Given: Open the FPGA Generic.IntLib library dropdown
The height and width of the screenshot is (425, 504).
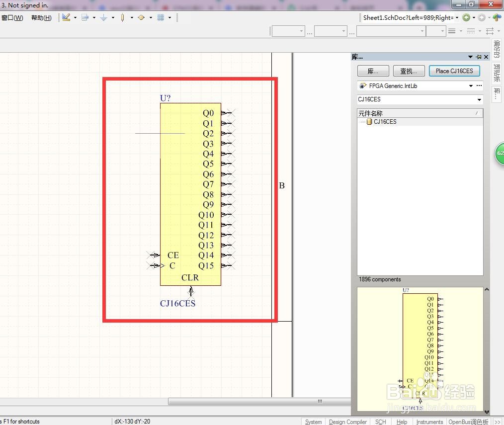Looking at the screenshot, I should point(471,86).
